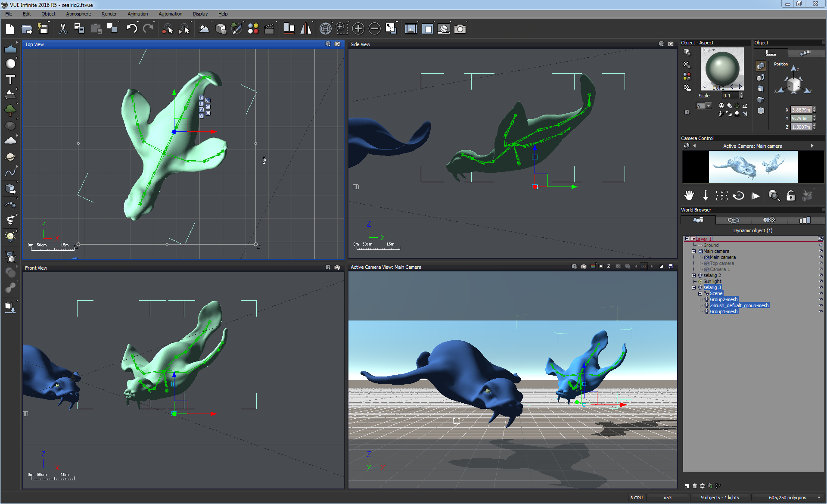
Task: Add a plant with the tree icon
Action: [x=10, y=110]
